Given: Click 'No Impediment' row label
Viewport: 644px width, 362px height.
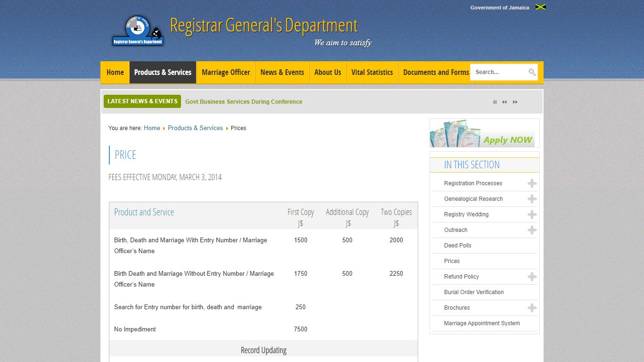Looking at the screenshot, I should tap(135, 329).
